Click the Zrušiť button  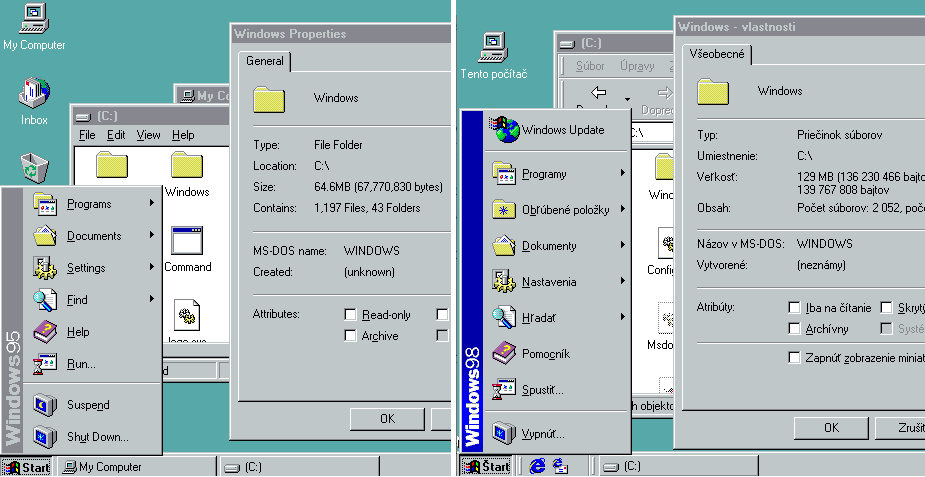[905, 427]
